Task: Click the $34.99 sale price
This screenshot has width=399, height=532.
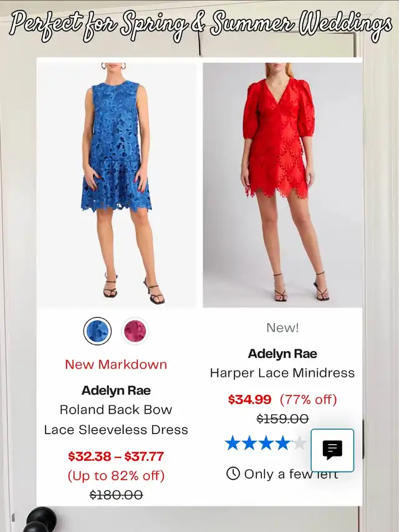Action: click(250, 400)
